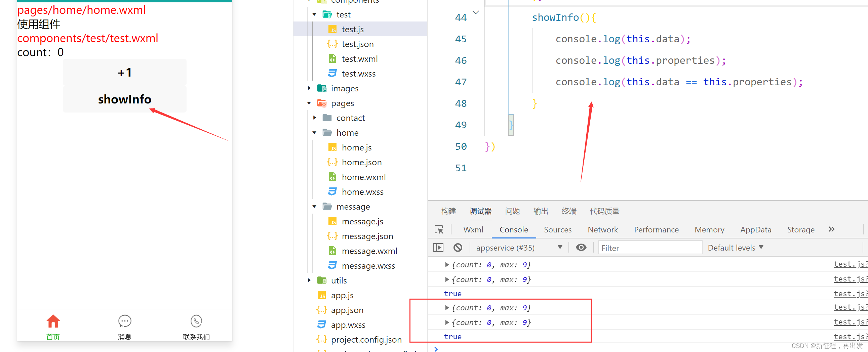The image size is (868, 352).
Task: Collapse the home folder arrow
Action: coord(314,133)
